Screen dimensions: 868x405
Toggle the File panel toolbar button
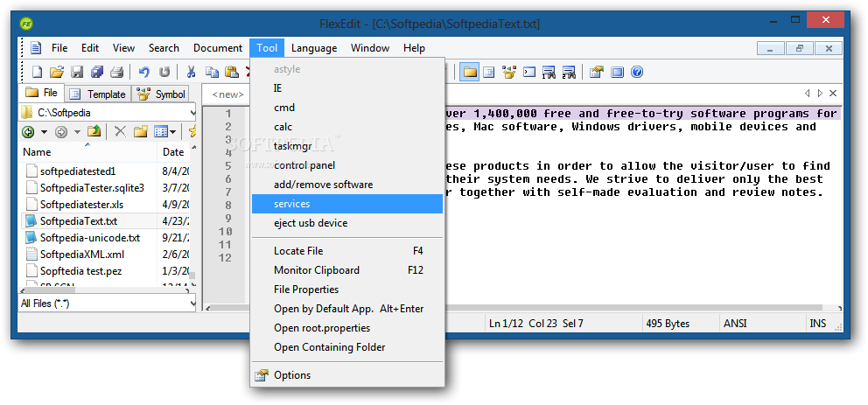click(469, 72)
